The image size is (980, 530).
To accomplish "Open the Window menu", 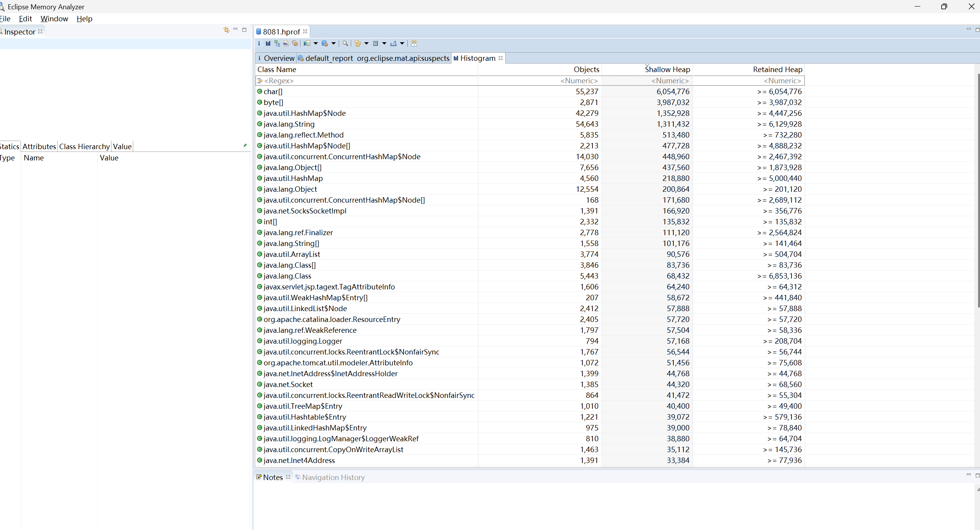I will (54, 19).
